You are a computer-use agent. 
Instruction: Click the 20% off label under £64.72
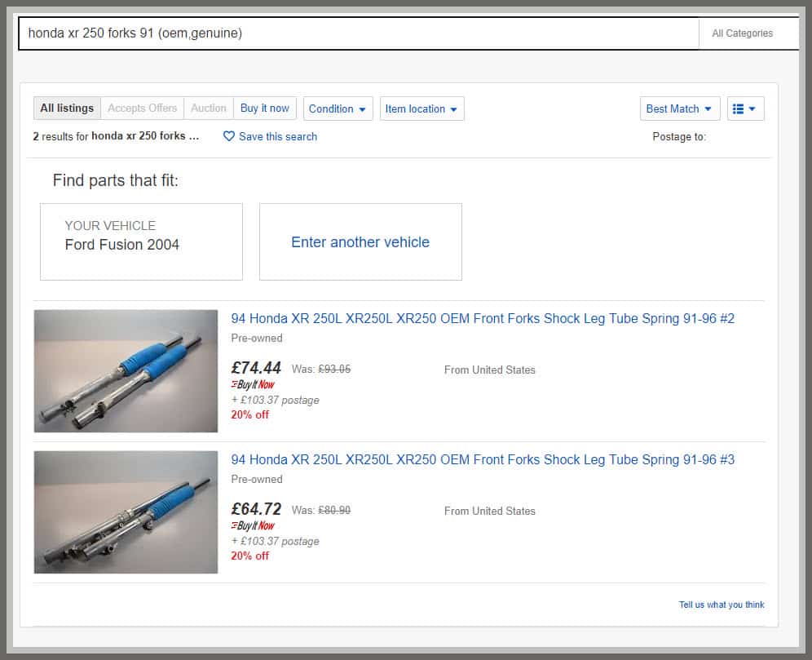pyautogui.click(x=250, y=556)
